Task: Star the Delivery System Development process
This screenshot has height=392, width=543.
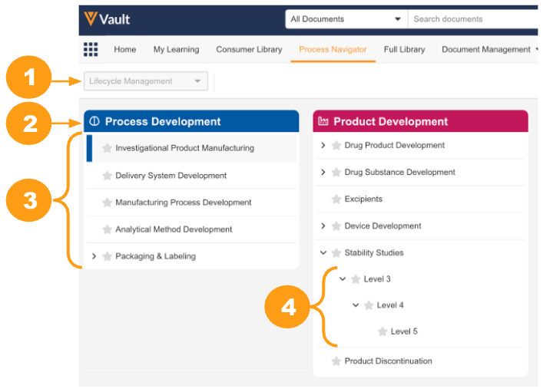Action: pyautogui.click(x=108, y=176)
